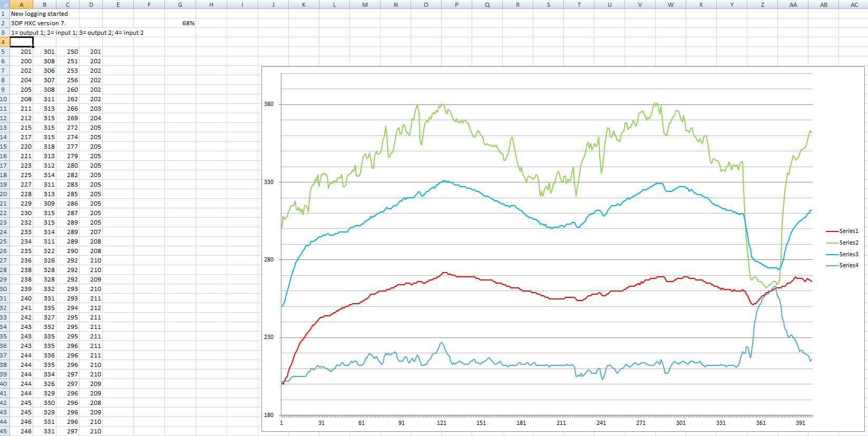
Task: Click the column J header
Action: tap(274, 4)
